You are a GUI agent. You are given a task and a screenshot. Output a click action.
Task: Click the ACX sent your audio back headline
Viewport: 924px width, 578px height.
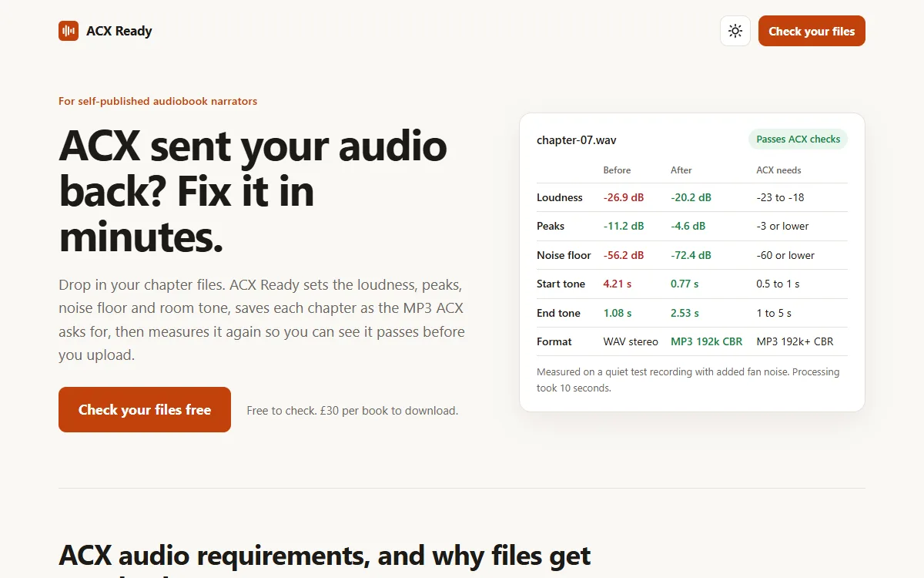point(253,192)
